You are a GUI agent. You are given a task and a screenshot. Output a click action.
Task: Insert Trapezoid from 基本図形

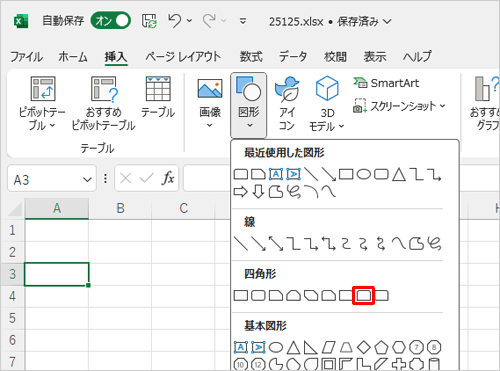[x=346, y=347]
